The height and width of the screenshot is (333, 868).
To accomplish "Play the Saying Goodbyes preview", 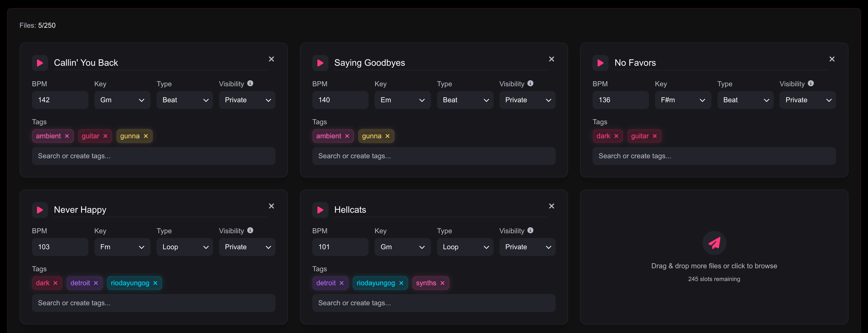I will tap(320, 63).
